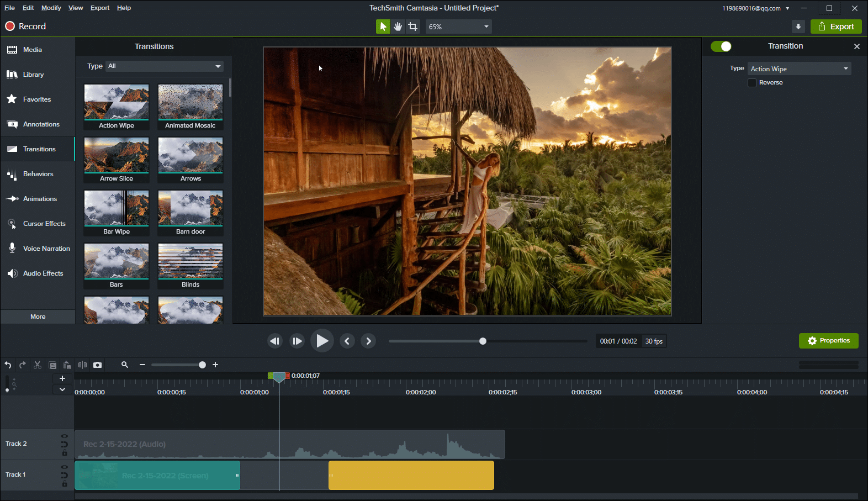
Task: Open the canvas zoom 65% dropdown
Action: click(x=458, y=27)
